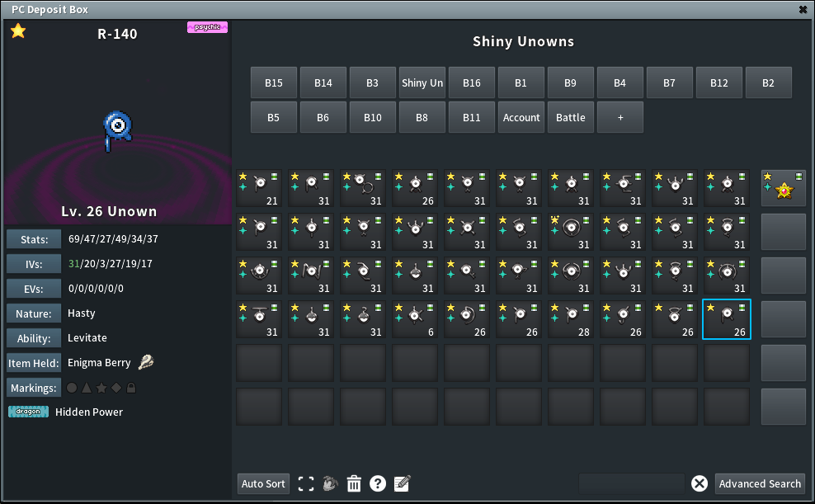Click the Hidden Power label
This screenshot has height=504, width=815.
click(x=89, y=412)
